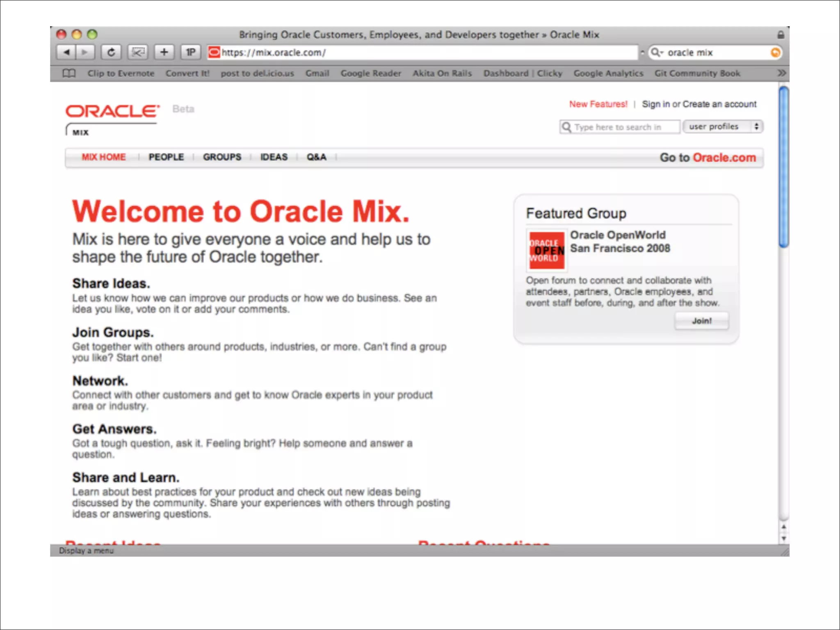Screen dimensions: 840x630
Task: Click 'Sign in or Create an account'
Action: (699, 104)
